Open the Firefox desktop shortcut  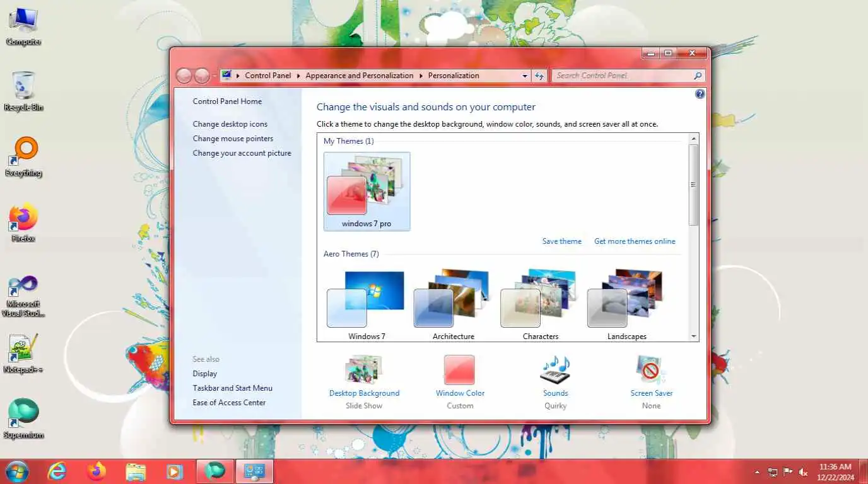point(23,223)
